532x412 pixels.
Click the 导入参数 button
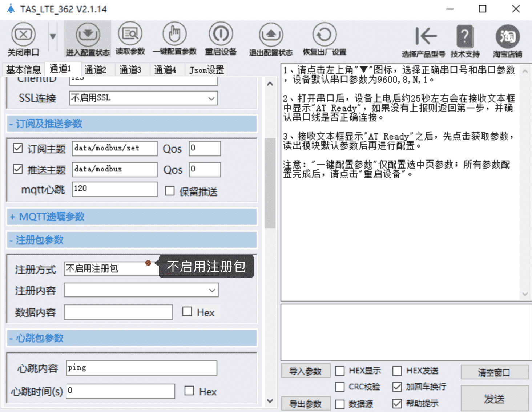coord(306,371)
